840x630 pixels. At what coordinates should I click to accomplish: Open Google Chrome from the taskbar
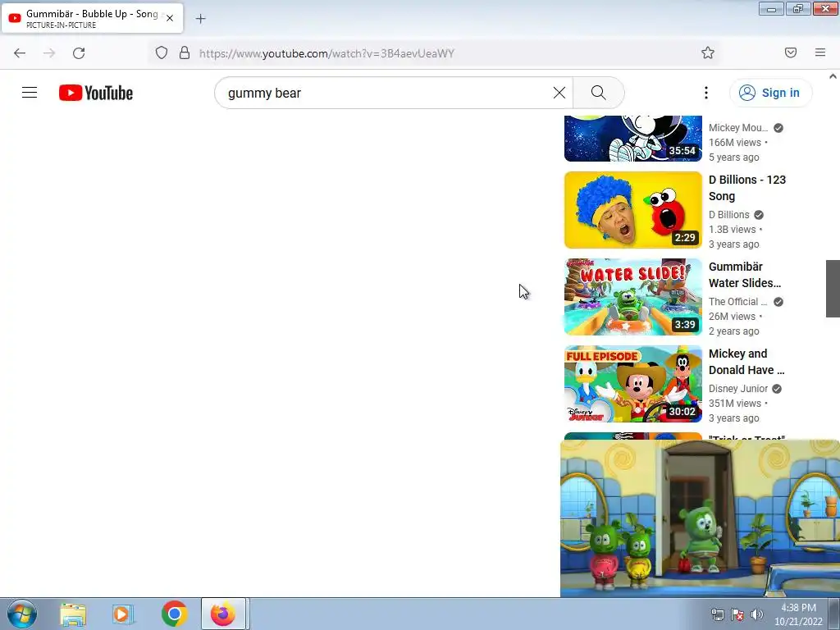coord(174,614)
